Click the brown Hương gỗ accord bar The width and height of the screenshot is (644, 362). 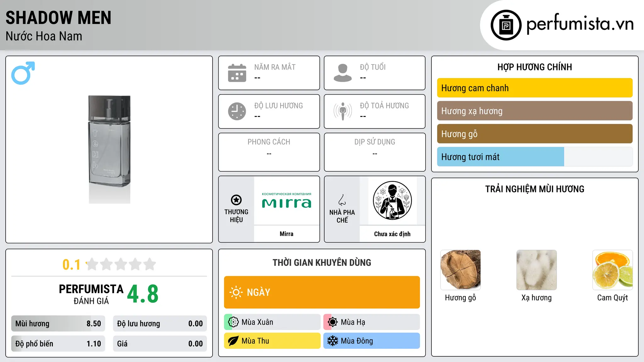[x=535, y=134]
